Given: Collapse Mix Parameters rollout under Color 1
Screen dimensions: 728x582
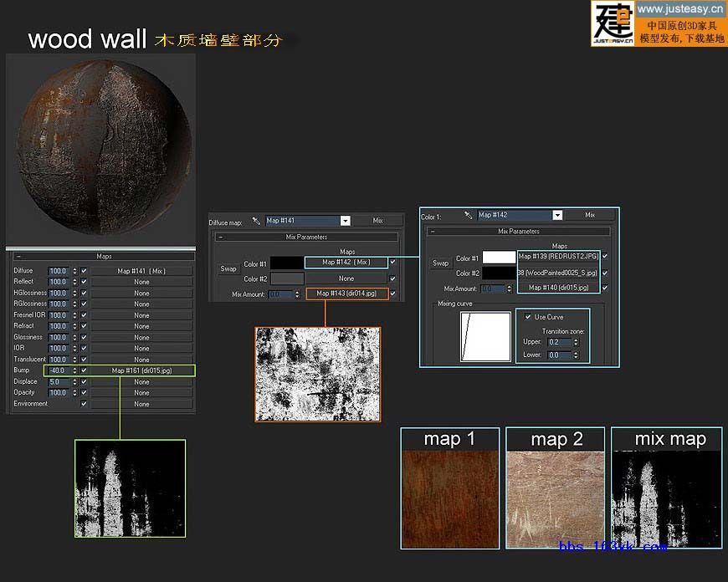Looking at the screenshot, I should 519,231.
